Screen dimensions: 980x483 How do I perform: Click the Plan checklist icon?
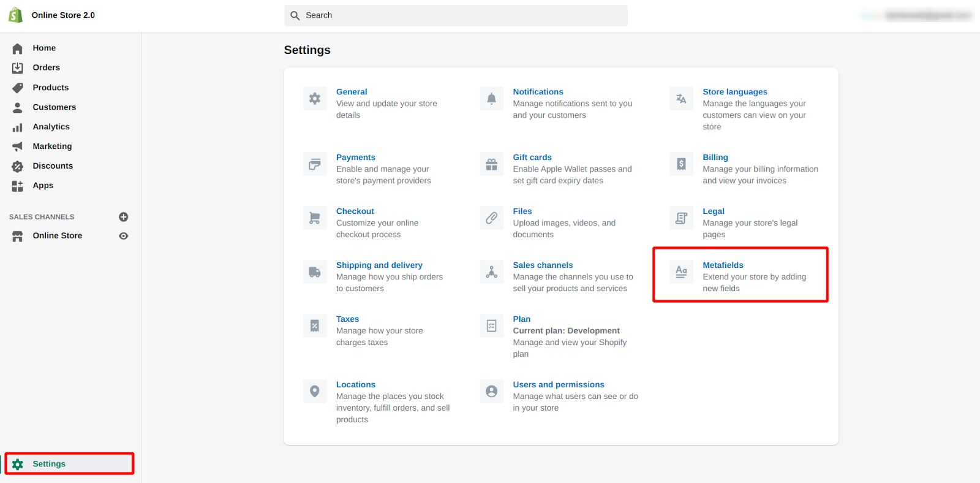(492, 326)
